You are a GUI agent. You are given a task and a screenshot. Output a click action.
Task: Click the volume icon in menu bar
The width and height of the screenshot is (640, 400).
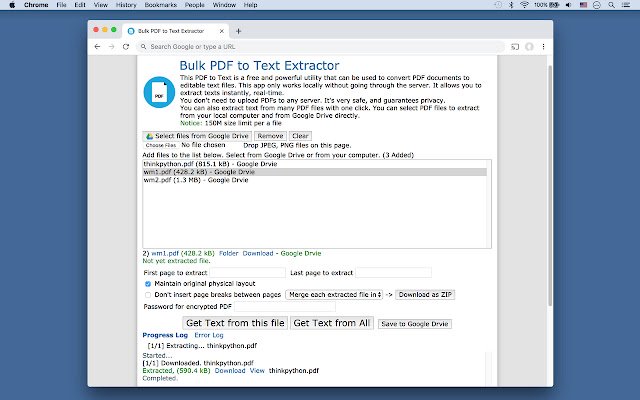tap(569, 5)
